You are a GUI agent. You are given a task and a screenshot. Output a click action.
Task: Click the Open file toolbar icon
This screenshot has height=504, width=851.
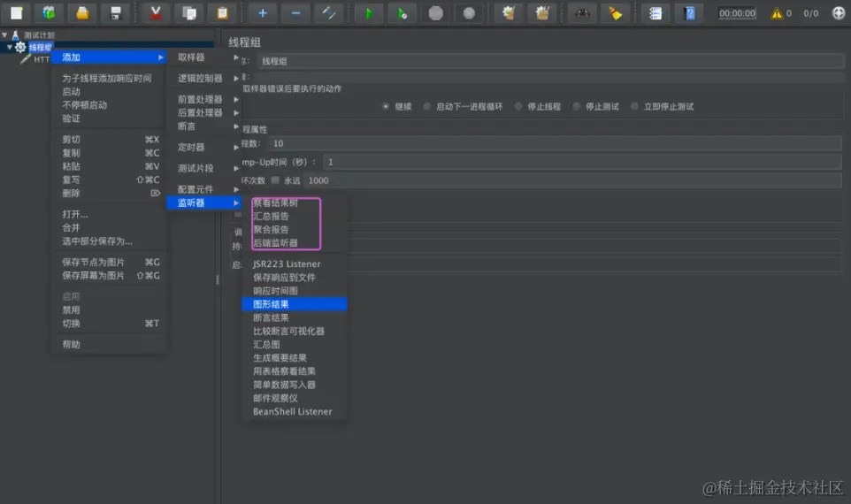tap(82, 13)
